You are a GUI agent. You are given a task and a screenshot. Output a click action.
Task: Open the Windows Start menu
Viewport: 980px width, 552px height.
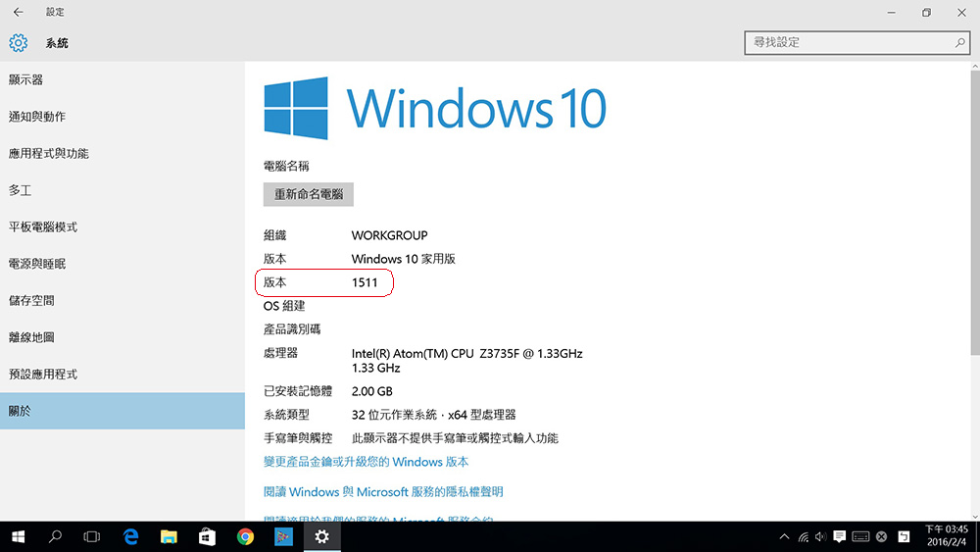(18, 536)
